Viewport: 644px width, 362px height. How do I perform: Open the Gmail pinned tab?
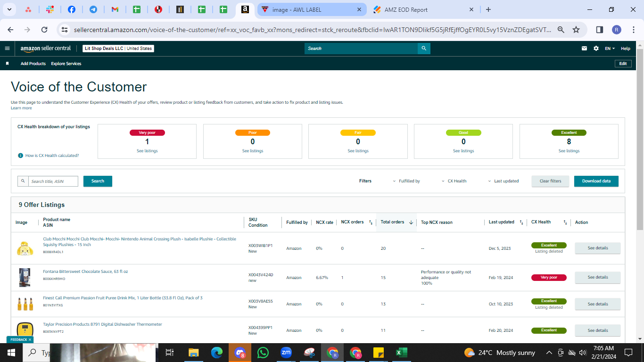tap(115, 9)
